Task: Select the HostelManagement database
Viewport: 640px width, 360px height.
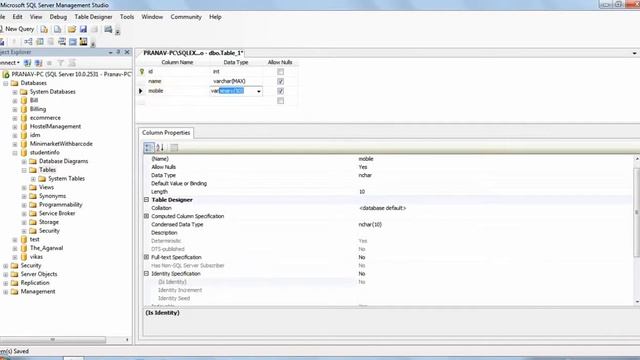Action: click(x=56, y=127)
